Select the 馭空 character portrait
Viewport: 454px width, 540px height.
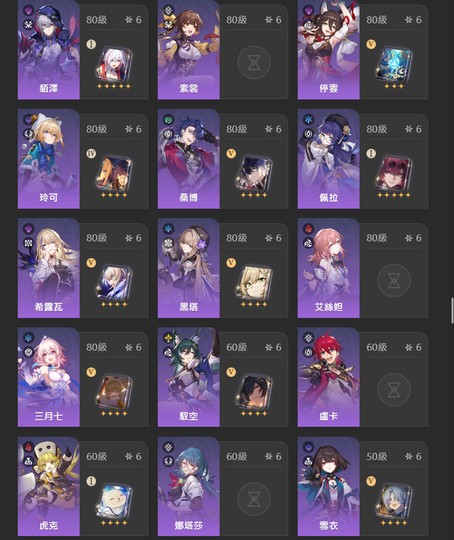(188, 377)
